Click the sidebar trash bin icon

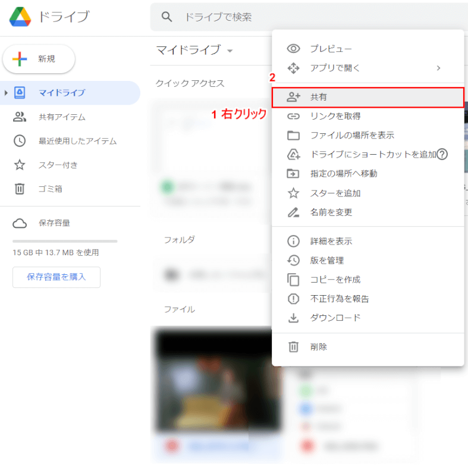coord(20,189)
